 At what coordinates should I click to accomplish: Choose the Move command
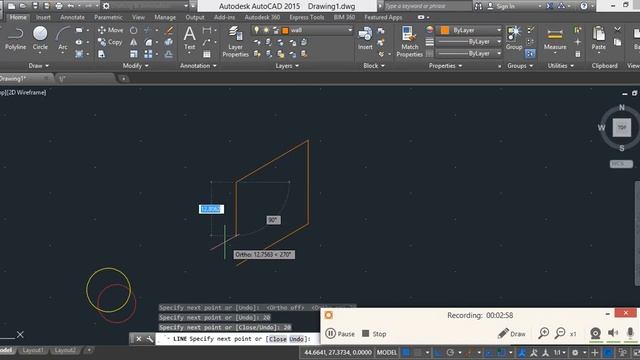pyautogui.click(x=110, y=30)
